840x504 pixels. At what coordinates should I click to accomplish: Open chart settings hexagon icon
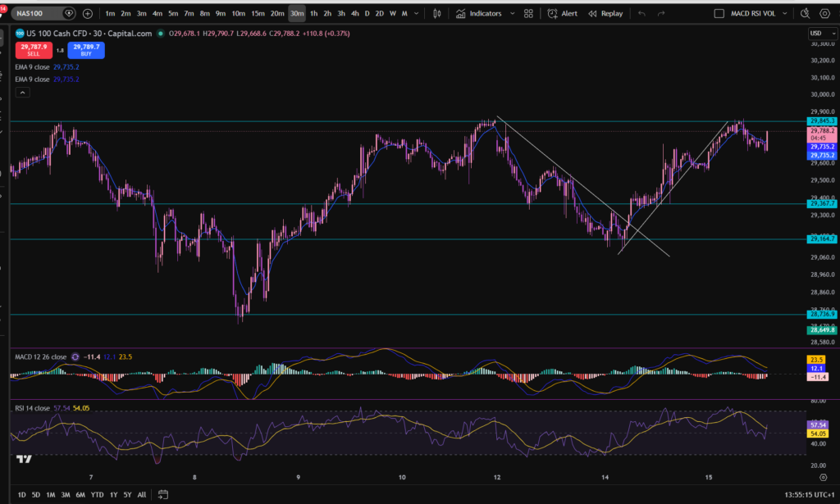point(825,13)
